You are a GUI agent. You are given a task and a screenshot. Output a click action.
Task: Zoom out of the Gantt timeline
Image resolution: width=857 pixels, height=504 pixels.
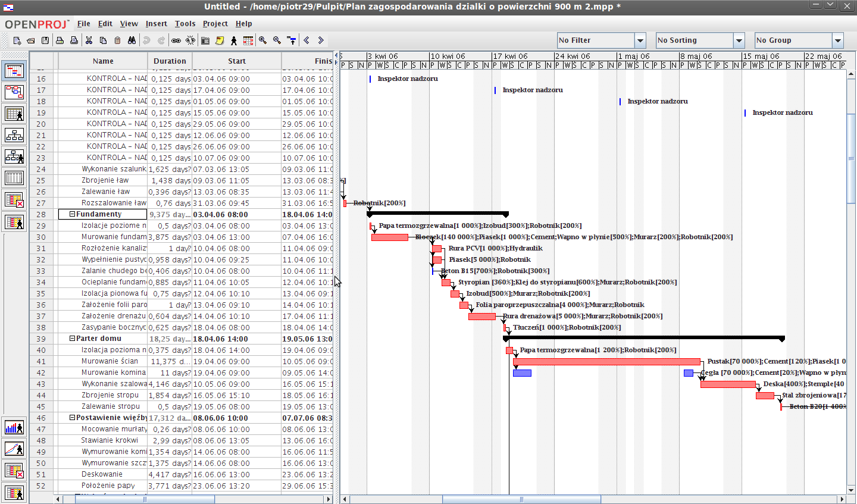(277, 40)
